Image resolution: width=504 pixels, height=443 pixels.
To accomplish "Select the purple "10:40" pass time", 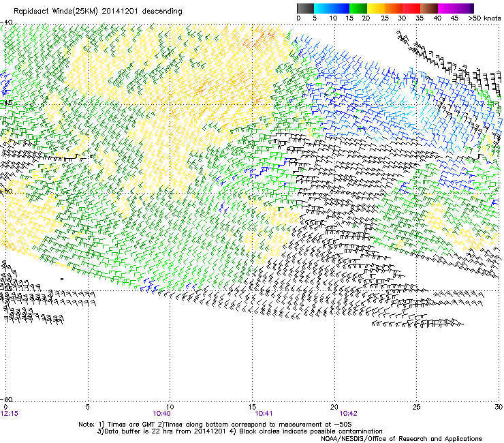I will coord(161,414).
